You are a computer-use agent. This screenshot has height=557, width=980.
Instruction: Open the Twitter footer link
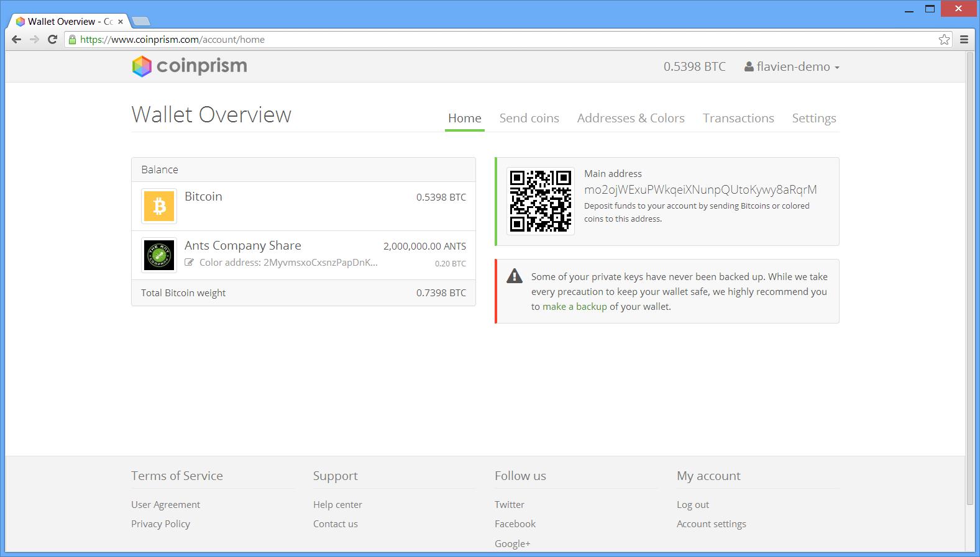[x=510, y=505]
